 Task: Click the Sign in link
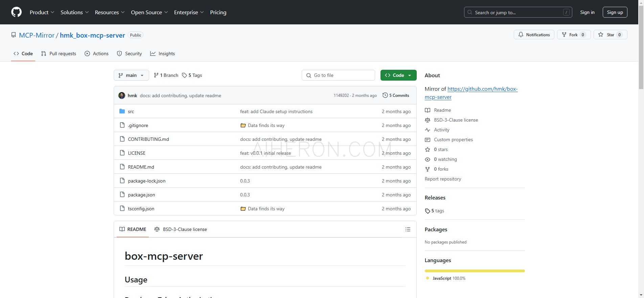(x=587, y=12)
